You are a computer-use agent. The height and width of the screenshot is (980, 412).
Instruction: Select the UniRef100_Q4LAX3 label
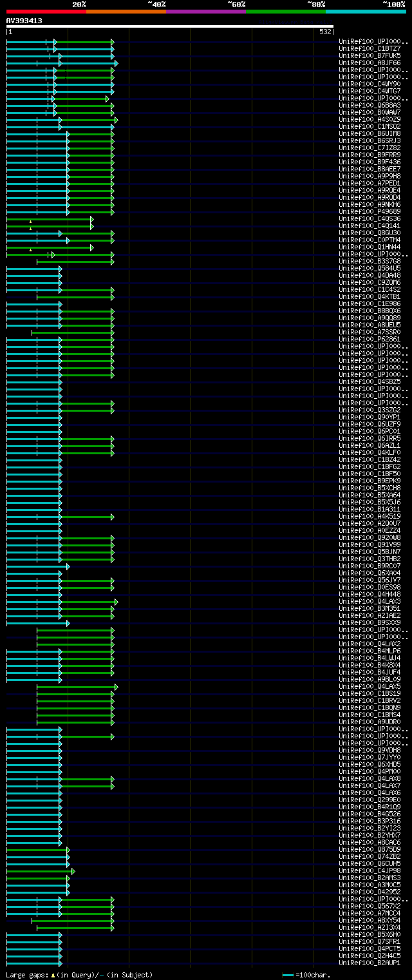point(370,601)
